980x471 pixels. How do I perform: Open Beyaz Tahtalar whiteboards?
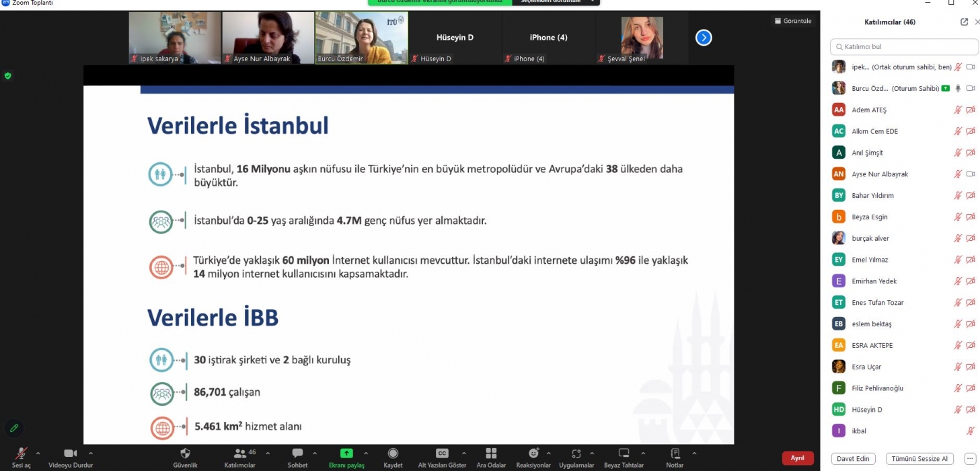(x=624, y=454)
